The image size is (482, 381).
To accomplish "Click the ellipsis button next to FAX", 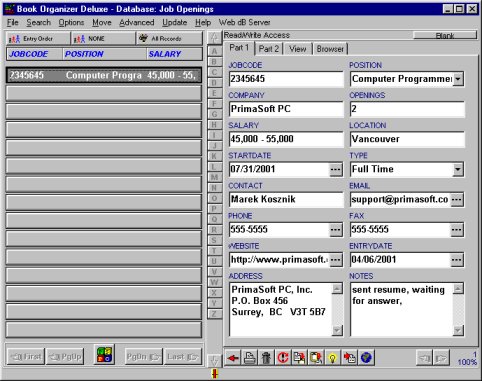I will [457, 230].
